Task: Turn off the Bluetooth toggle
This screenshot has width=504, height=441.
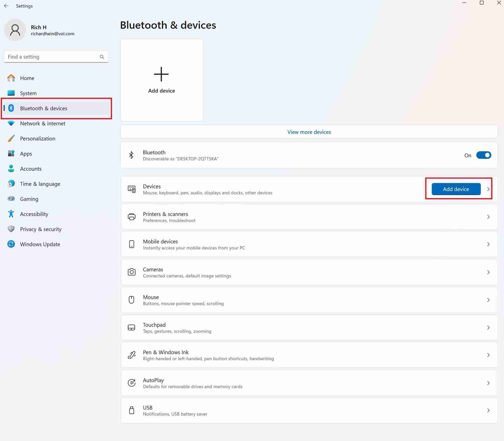Action: (484, 155)
